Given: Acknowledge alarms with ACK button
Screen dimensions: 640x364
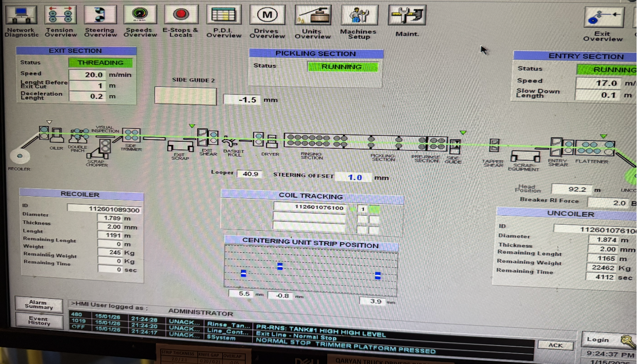Looking at the screenshot, I should pyautogui.click(x=555, y=345).
